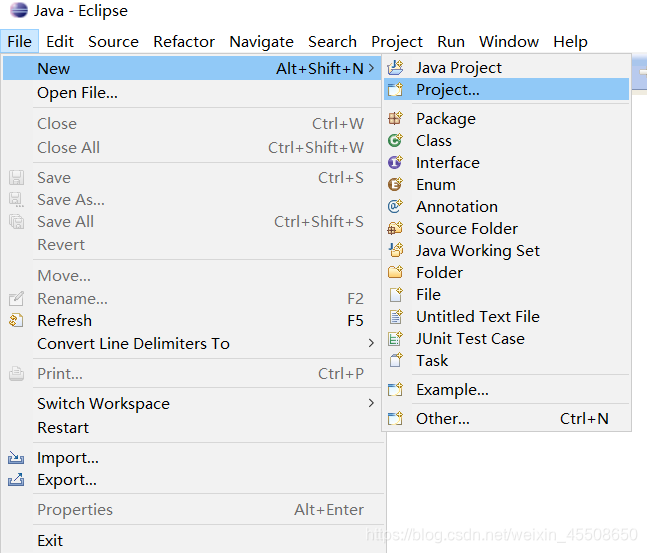Open the File menu
Screen dimensions: 647x553
click(19, 41)
